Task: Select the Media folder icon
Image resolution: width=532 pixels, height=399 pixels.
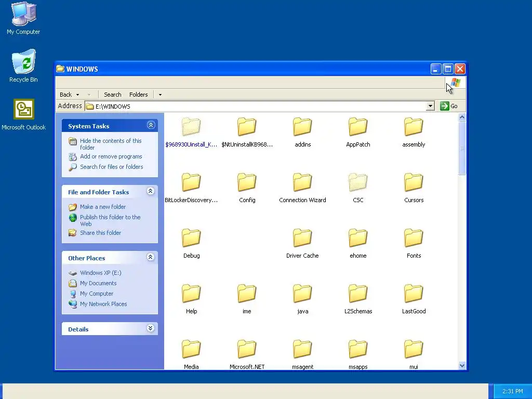Action: point(191,349)
